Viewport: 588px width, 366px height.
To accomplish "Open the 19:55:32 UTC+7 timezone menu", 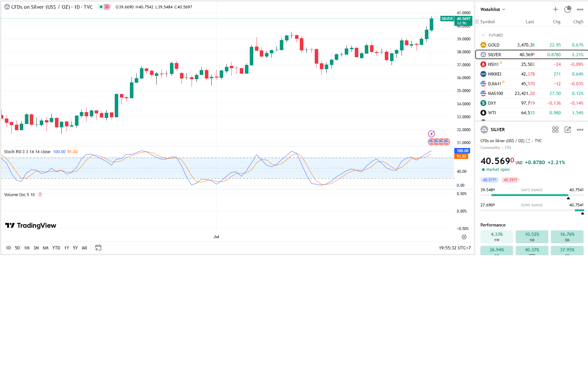I will coord(455,248).
